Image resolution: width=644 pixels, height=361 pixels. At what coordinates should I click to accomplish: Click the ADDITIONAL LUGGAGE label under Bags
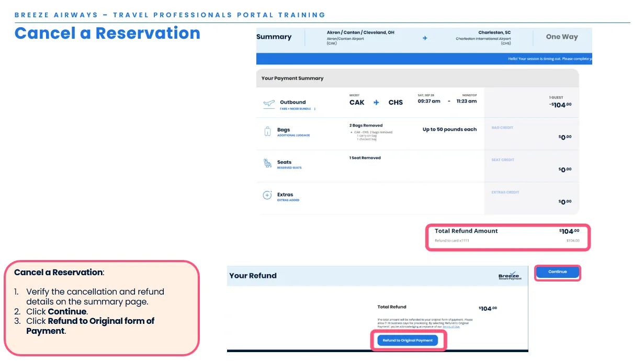[x=293, y=136]
